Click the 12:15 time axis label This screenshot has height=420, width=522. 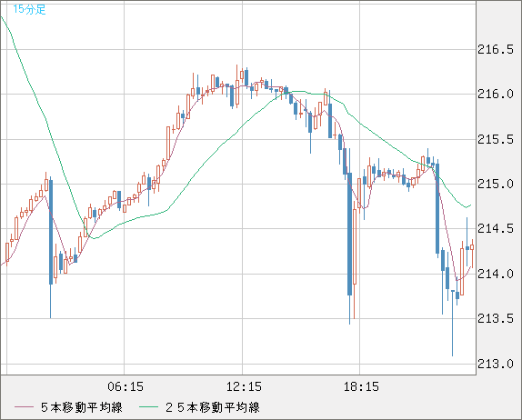click(244, 386)
